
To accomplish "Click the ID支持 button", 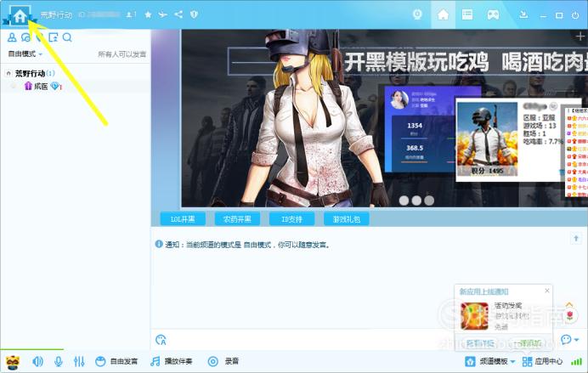I will coord(291,219).
